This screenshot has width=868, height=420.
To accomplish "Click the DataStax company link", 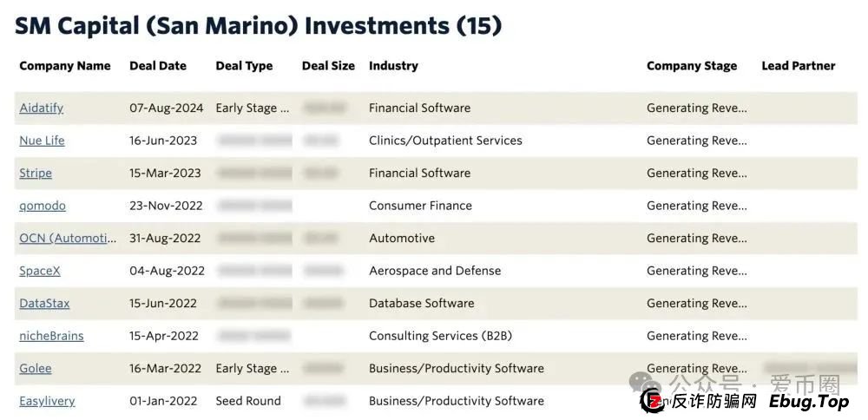I will [44, 304].
